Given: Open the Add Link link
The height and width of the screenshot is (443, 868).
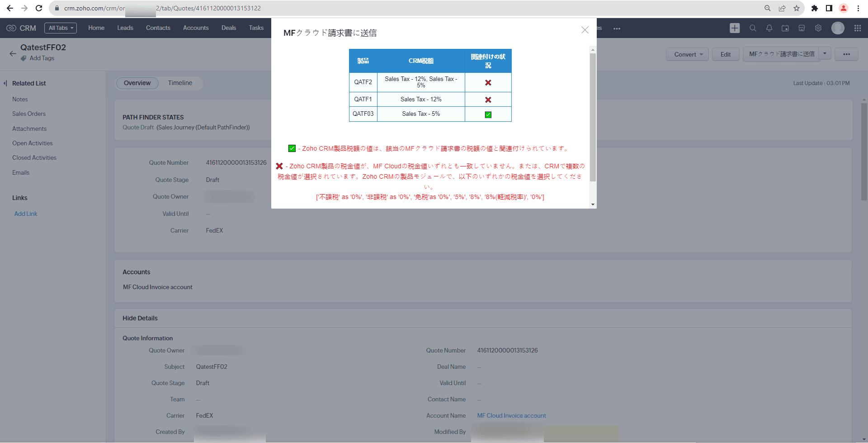Looking at the screenshot, I should pyautogui.click(x=26, y=214).
